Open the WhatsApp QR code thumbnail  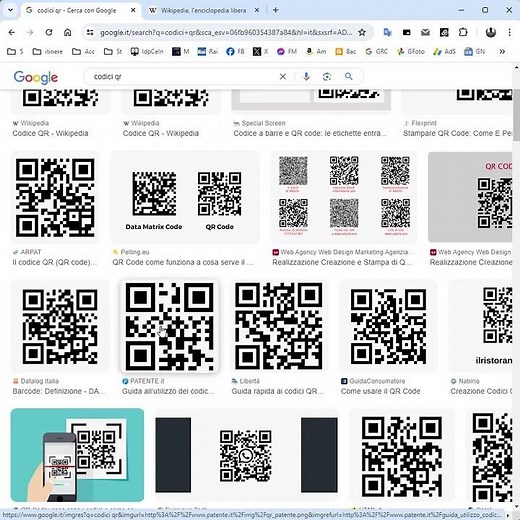tap(246, 455)
